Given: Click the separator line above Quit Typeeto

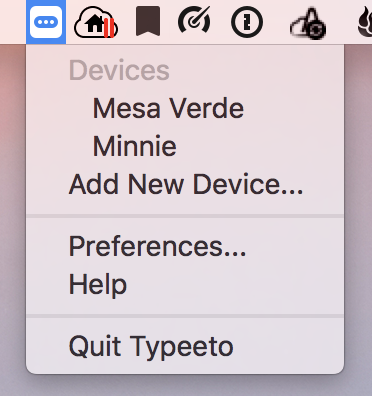Looking at the screenshot, I should pos(185,316).
